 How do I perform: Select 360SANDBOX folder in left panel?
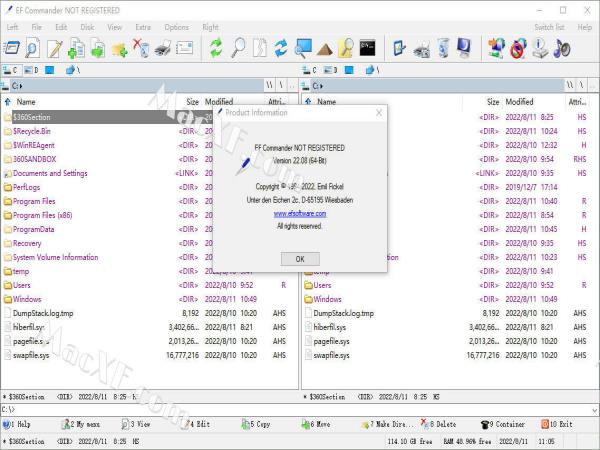pyautogui.click(x=34, y=159)
